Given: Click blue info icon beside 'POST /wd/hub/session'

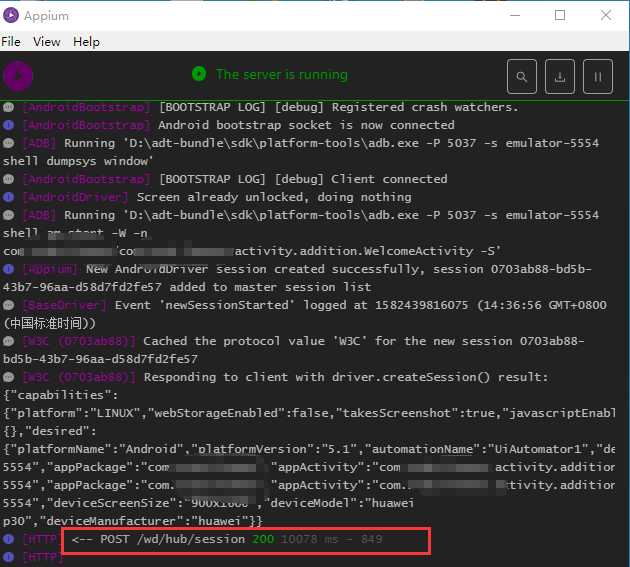Looking at the screenshot, I should [8, 539].
